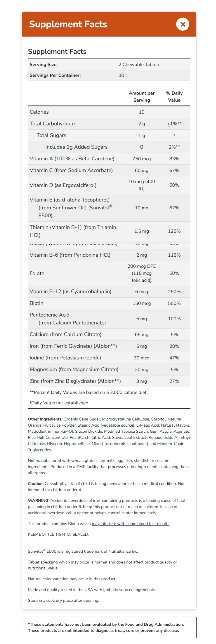Click the % Daily Value column header
216x644 pixels.
coord(174,97)
